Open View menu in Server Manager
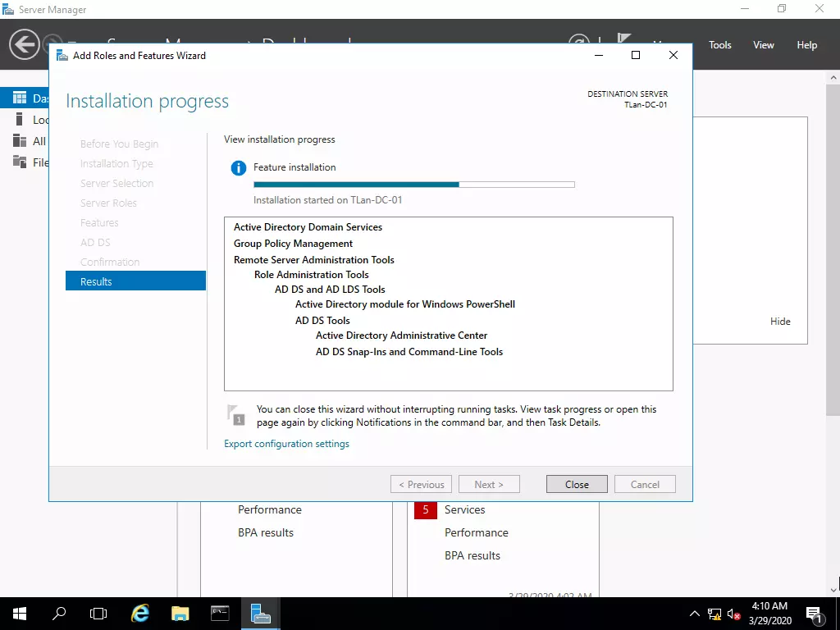This screenshot has width=840, height=630. click(764, 45)
